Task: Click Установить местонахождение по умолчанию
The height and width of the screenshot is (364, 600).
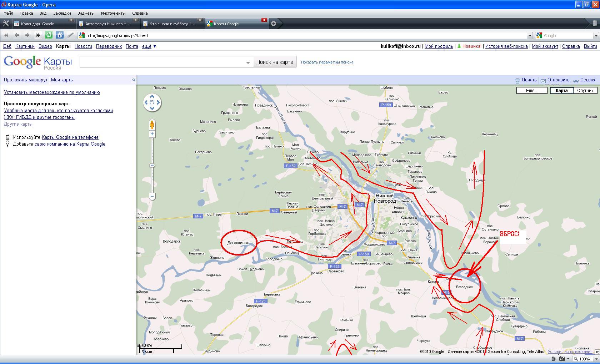Action: point(52,92)
